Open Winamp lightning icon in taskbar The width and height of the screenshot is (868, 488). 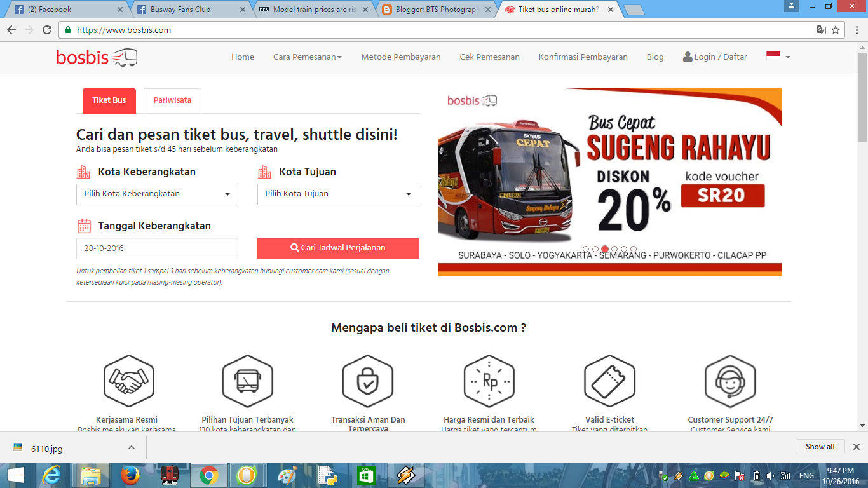(x=406, y=475)
